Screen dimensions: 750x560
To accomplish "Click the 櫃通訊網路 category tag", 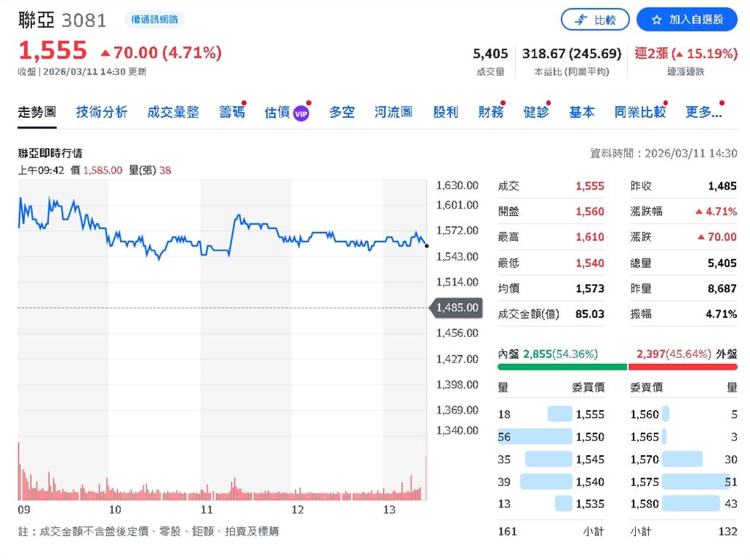I will pyautogui.click(x=154, y=20).
